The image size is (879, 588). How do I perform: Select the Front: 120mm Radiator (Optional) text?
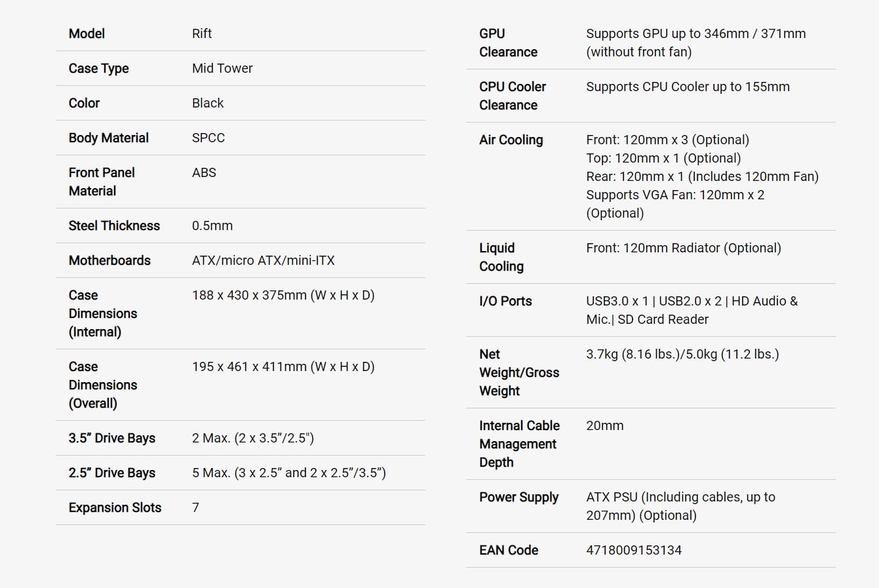pos(684,248)
